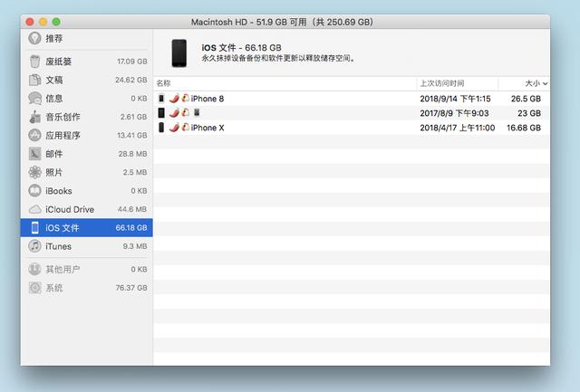
Task: Zoom window with the green button
Action: point(56,22)
